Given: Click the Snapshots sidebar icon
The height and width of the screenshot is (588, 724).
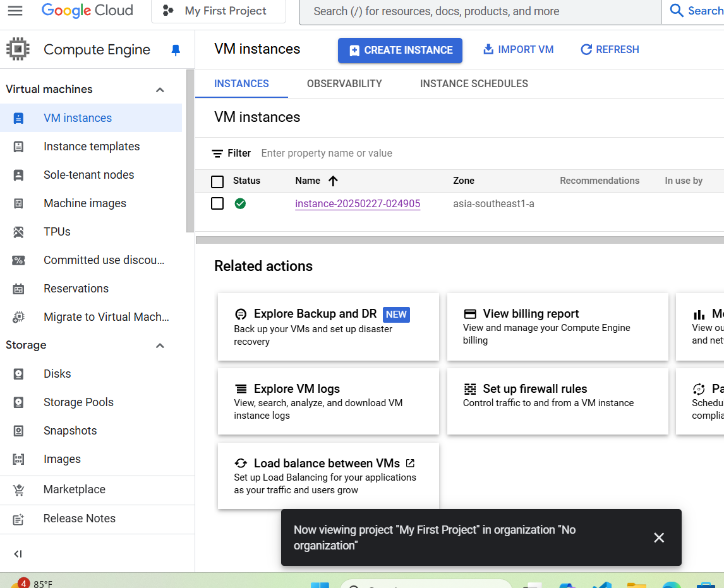Looking at the screenshot, I should (x=18, y=431).
